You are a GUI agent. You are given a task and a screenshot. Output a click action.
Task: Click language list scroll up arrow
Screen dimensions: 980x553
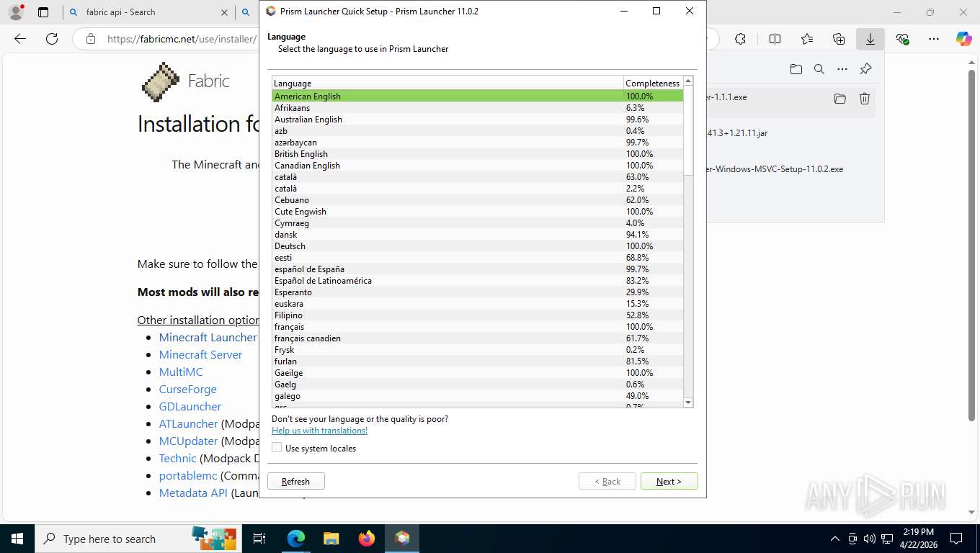pyautogui.click(x=688, y=81)
